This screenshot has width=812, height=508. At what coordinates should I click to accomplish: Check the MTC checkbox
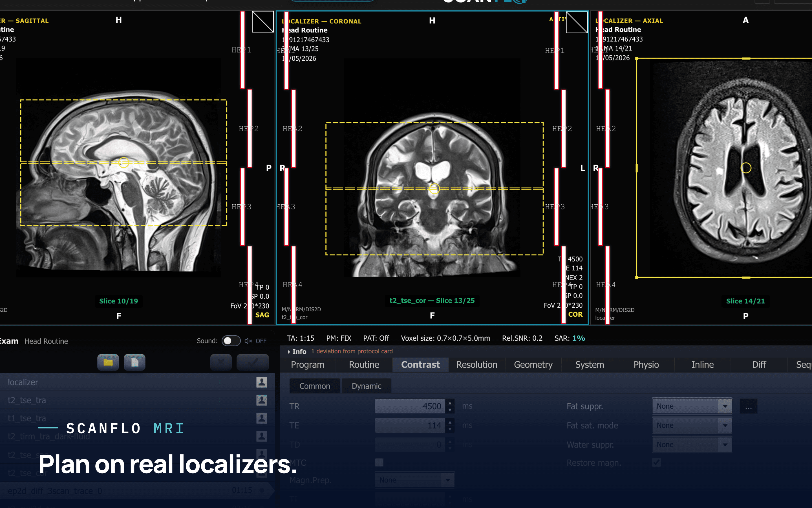(x=379, y=463)
